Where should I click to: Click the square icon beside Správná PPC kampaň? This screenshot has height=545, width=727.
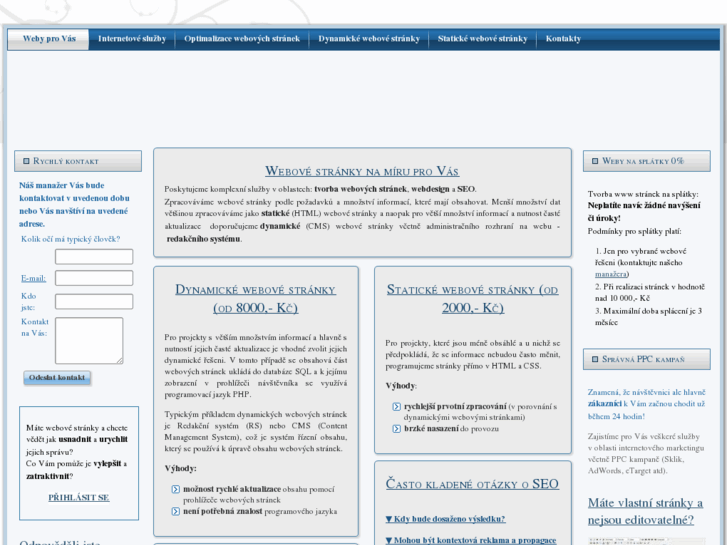[595, 359]
